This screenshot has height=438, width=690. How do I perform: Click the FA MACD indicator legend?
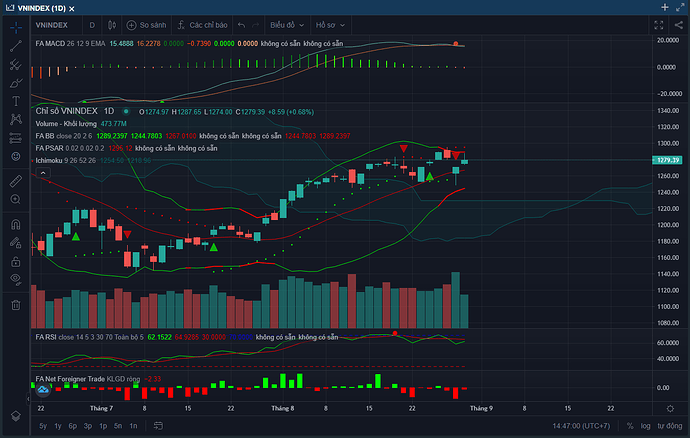tap(70, 44)
